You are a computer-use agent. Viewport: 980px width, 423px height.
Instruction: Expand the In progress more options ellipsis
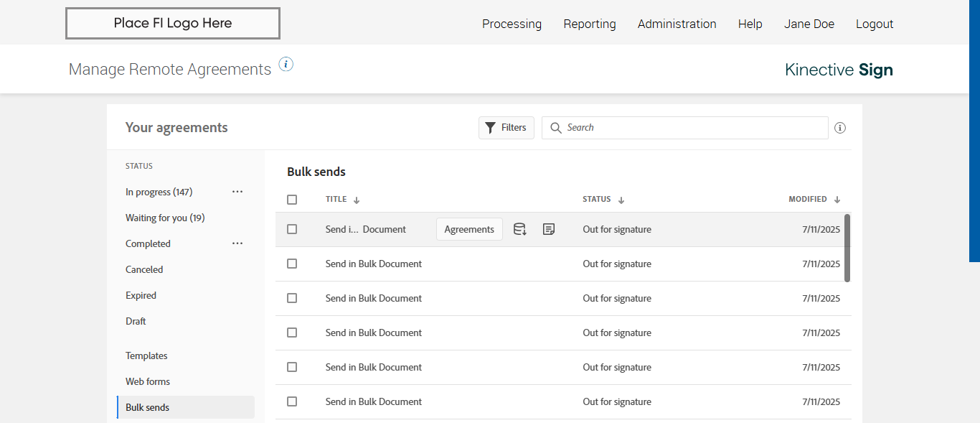pyautogui.click(x=237, y=192)
